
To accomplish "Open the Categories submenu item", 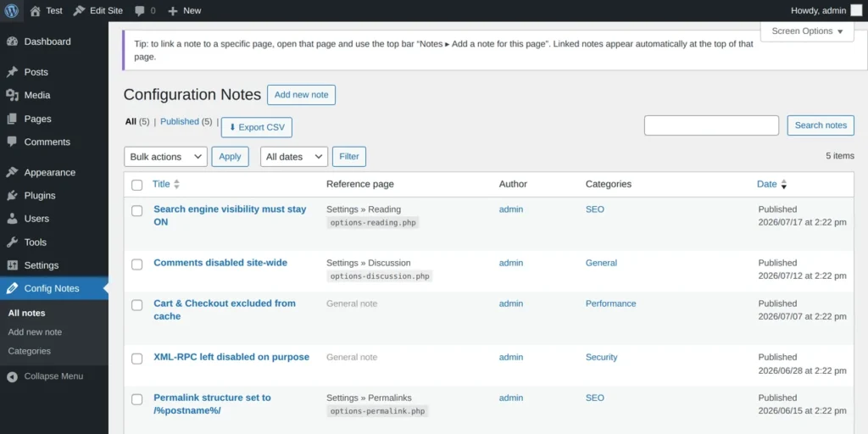I will (x=30, y=351).
